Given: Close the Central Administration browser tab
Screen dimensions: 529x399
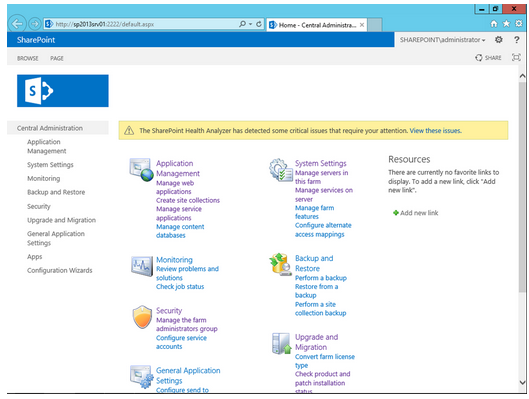Looking at the screenshot, I should click(x=362, y=25).
